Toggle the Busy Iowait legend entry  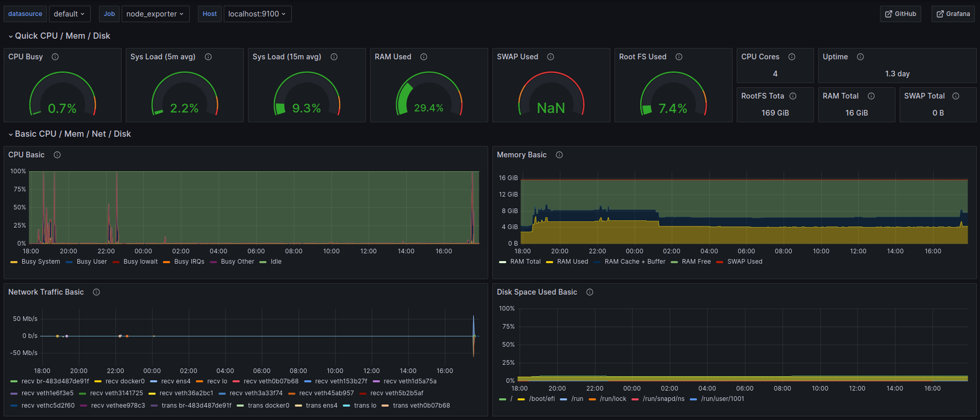tap(141, 262)
